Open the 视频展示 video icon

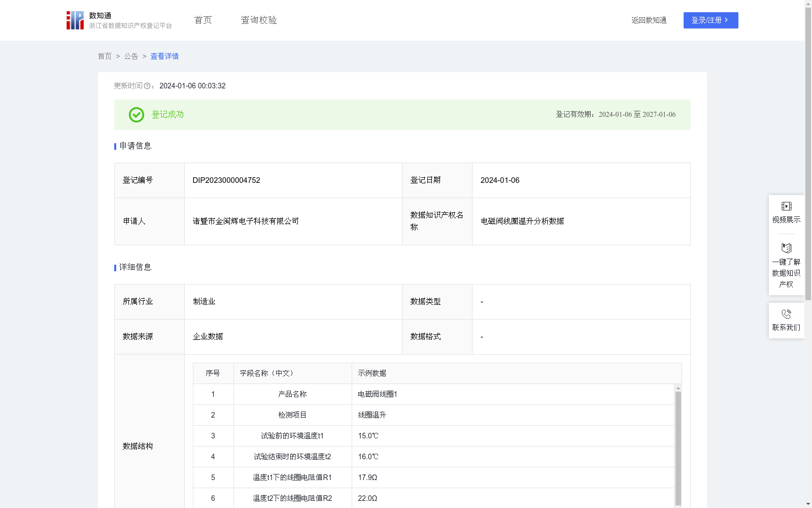[786, 206]
